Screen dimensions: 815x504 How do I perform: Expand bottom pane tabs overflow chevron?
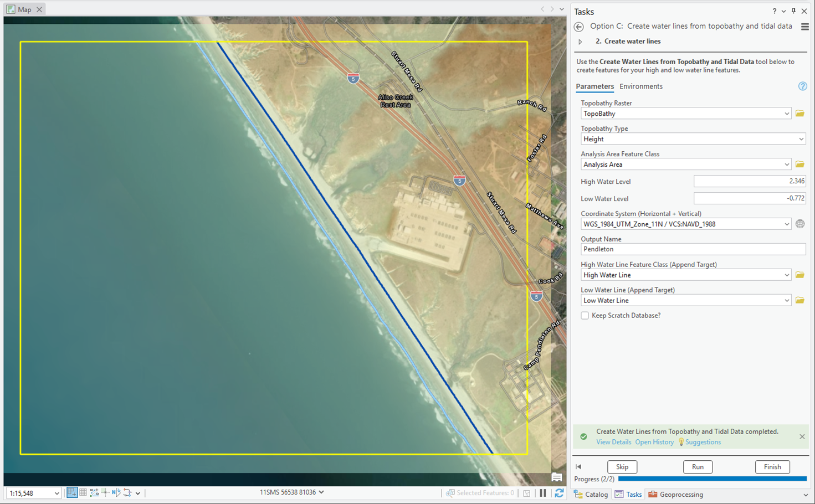[x=805, y=495]
